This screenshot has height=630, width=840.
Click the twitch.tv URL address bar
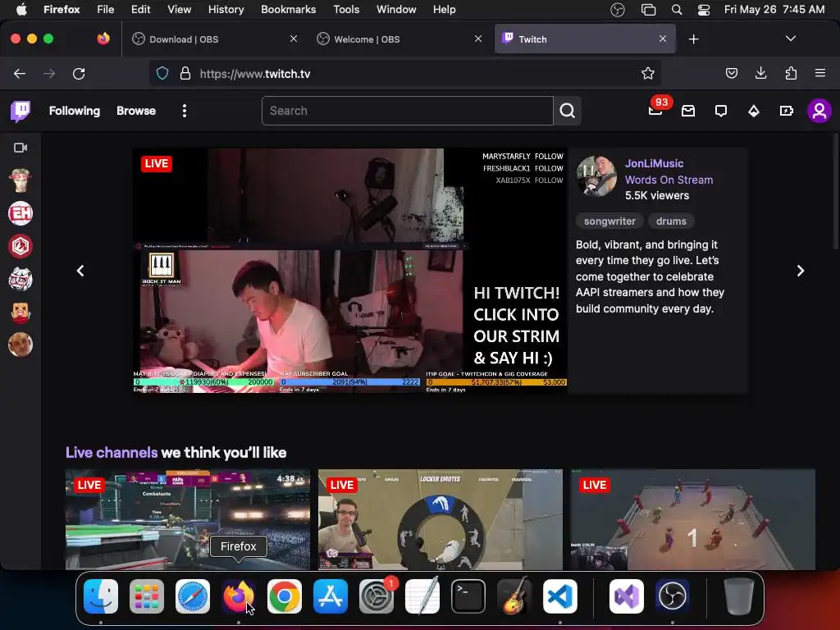pos(404,73)
